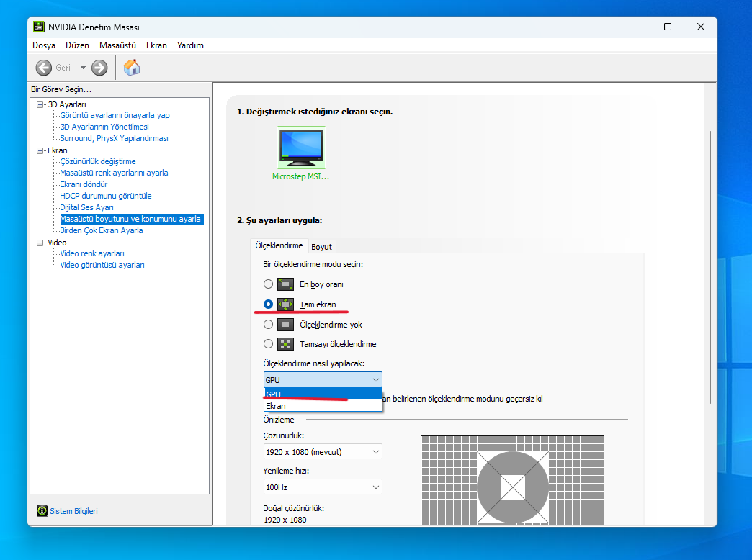Open Surround, PhysX Yapılandırması

pos(114,138)
